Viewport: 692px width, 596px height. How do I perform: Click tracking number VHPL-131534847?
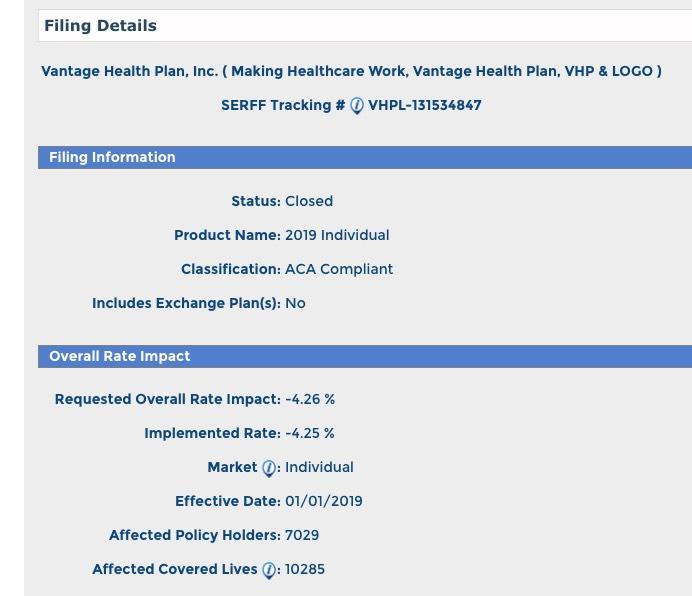point(425,106)
